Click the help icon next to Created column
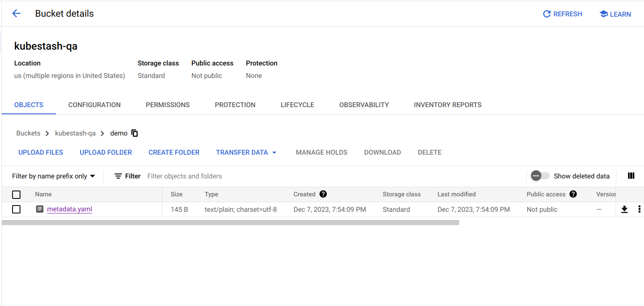This screenshot has height=306, width=644. tap(323, 194)
